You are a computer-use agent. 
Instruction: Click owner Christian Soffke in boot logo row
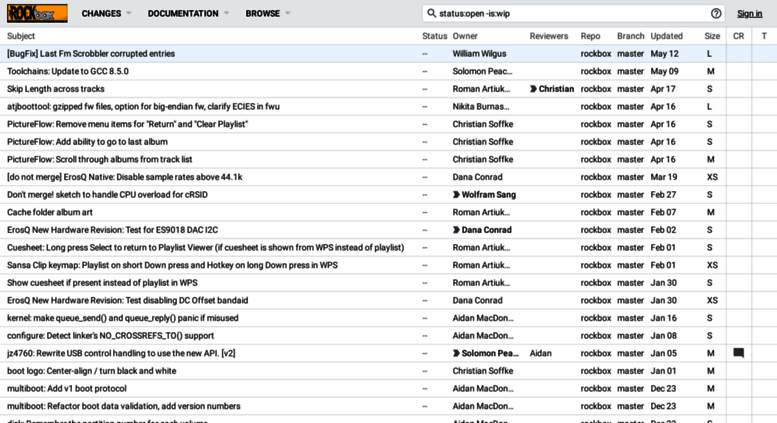click(x=483, y=371)
